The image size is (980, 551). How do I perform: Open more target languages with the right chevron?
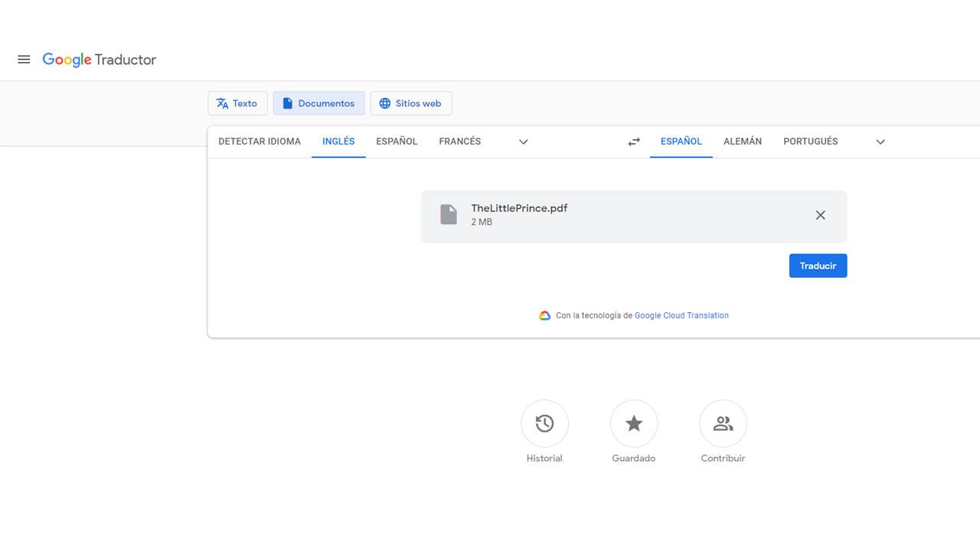tap(880, 142)
